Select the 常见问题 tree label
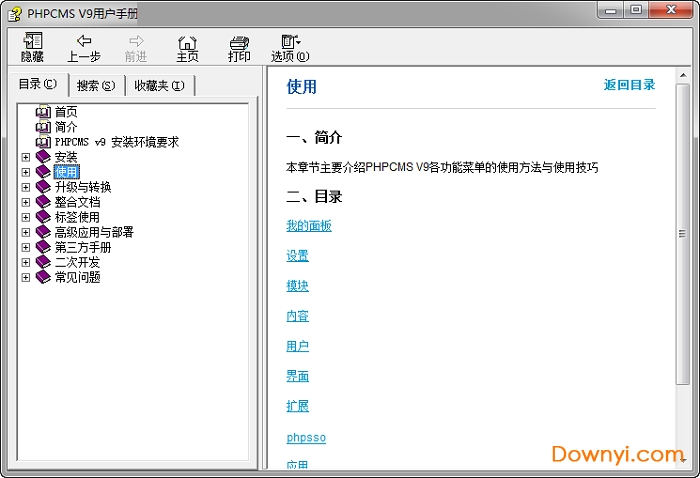 point(77,277)
